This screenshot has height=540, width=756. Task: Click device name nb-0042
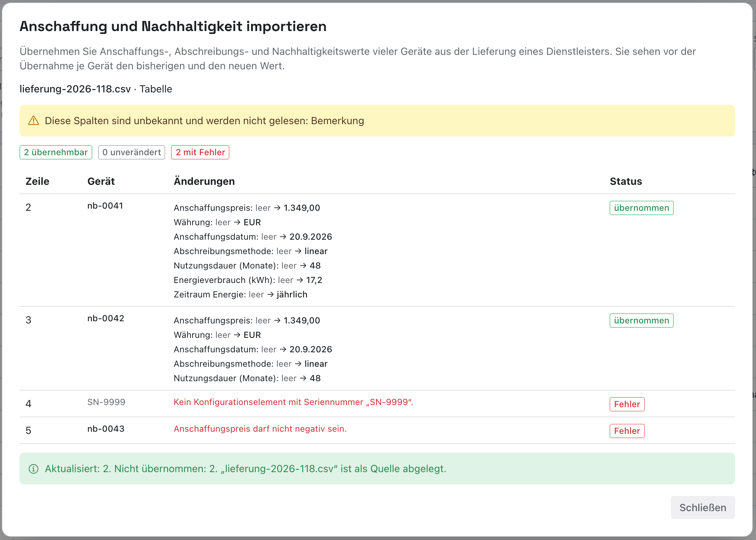(x=106, y=318)
